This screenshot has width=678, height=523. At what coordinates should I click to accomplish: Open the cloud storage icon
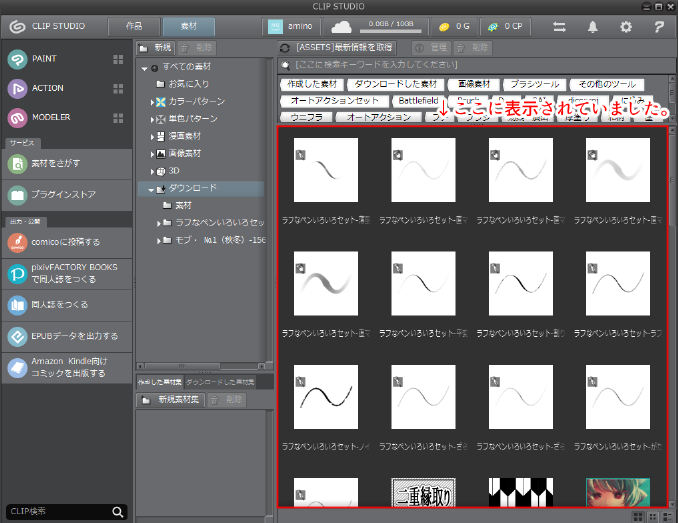pos(342,27)
